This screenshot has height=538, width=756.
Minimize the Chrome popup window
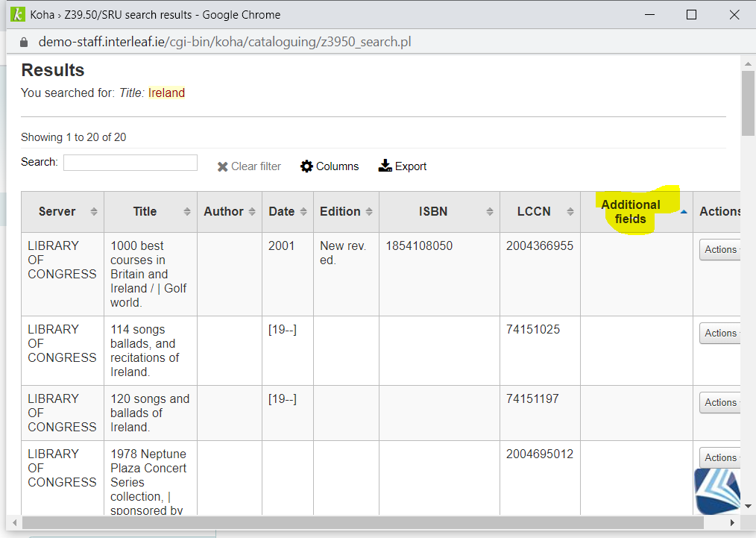click(x=649, y=14)
